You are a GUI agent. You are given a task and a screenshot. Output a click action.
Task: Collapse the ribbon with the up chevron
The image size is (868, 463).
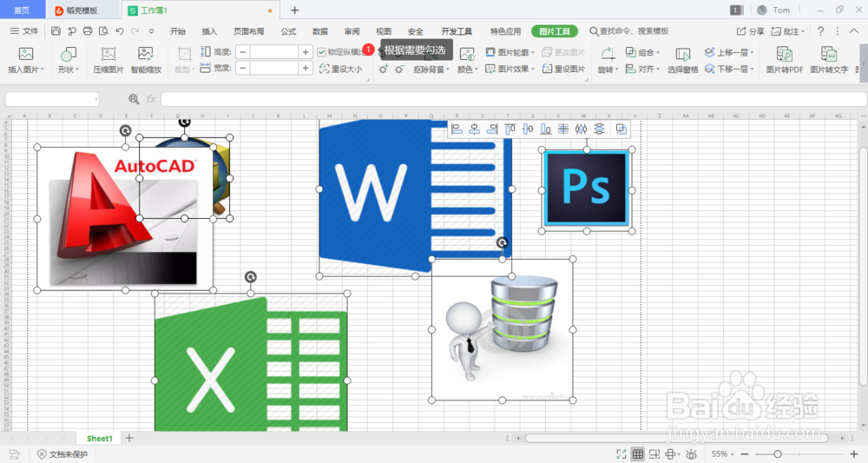tap(854, 31)
